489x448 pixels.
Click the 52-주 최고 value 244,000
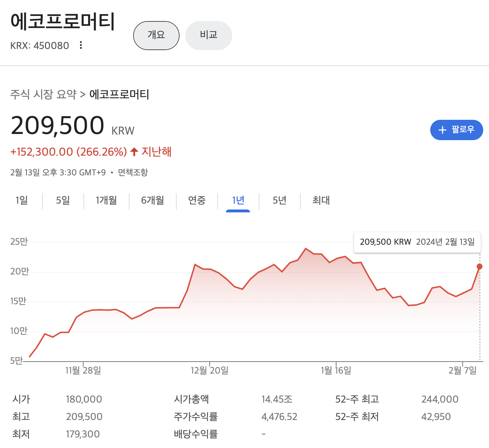tap(440, 399)
